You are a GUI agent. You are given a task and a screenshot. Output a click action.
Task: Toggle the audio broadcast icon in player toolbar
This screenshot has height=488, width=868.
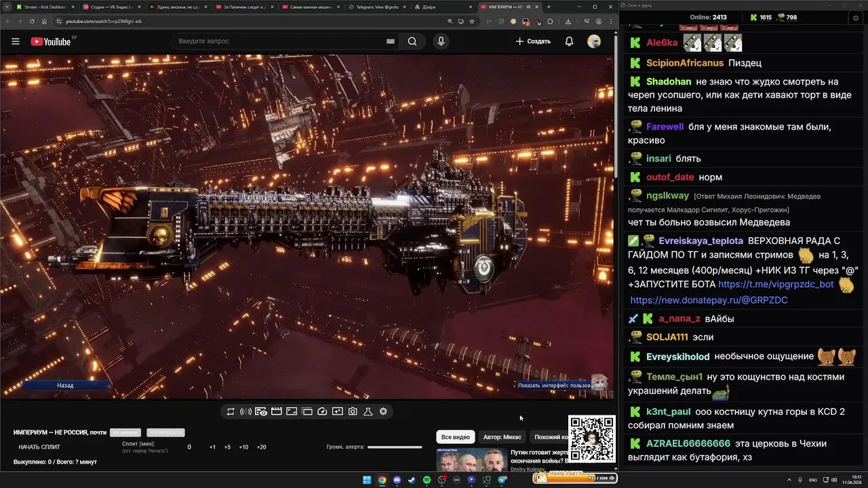tap(245, 411)
